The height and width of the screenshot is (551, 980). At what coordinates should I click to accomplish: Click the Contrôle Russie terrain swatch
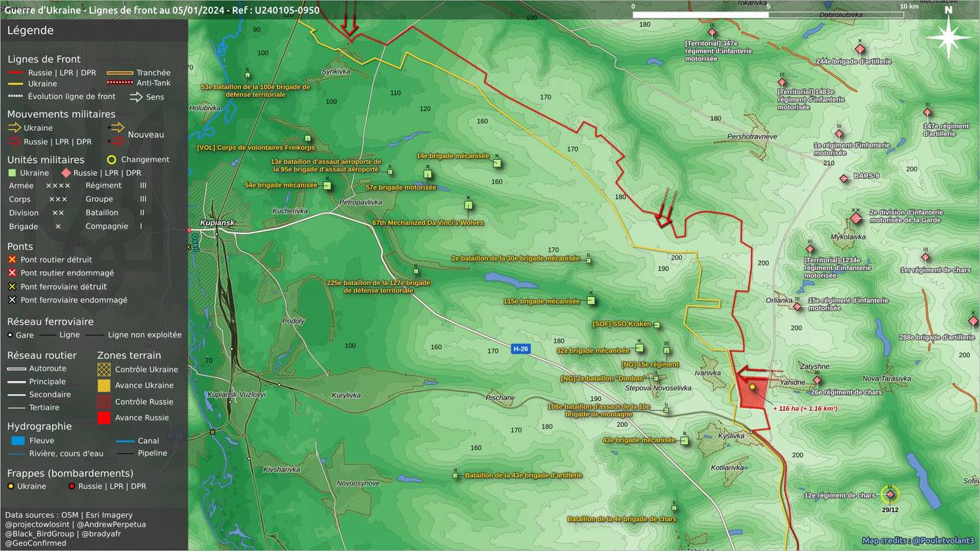(103, 402)
